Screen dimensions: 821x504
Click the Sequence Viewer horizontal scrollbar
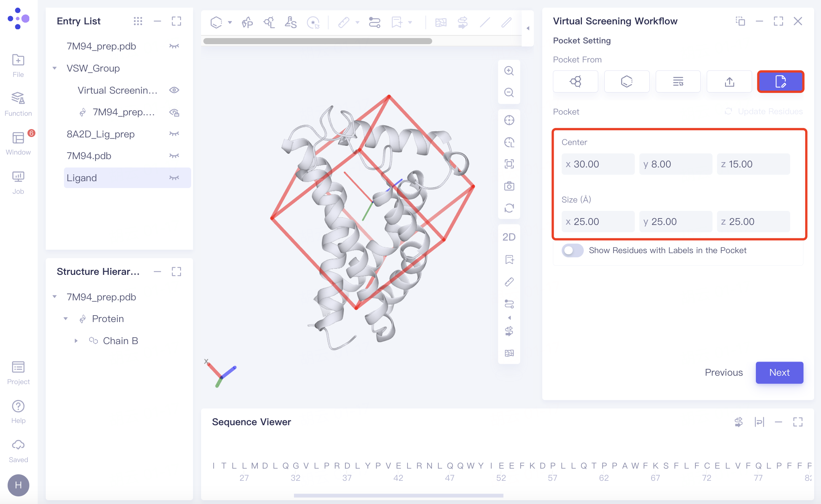pyautogui.click(x=398, y=496)
